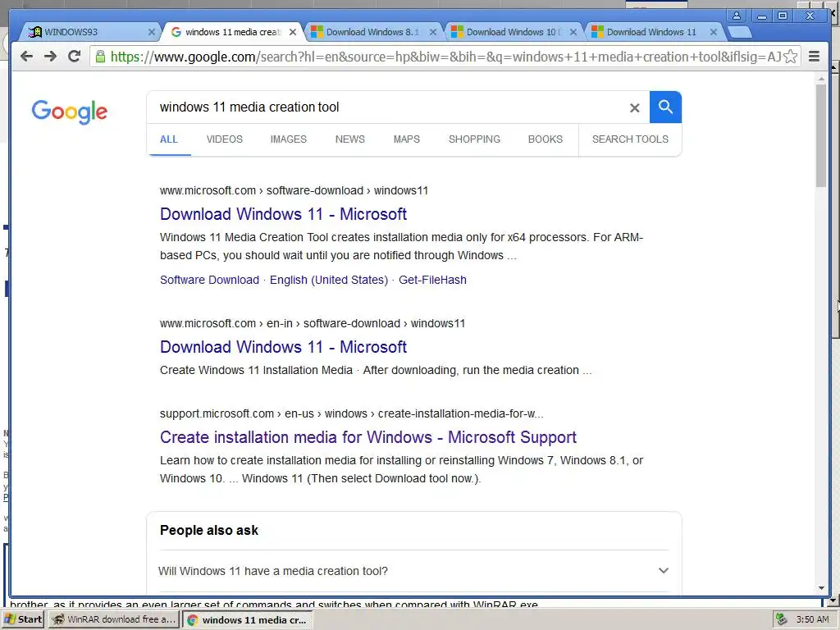
Task: Click the scrollbar up arrow
Action: coord(821,79)
